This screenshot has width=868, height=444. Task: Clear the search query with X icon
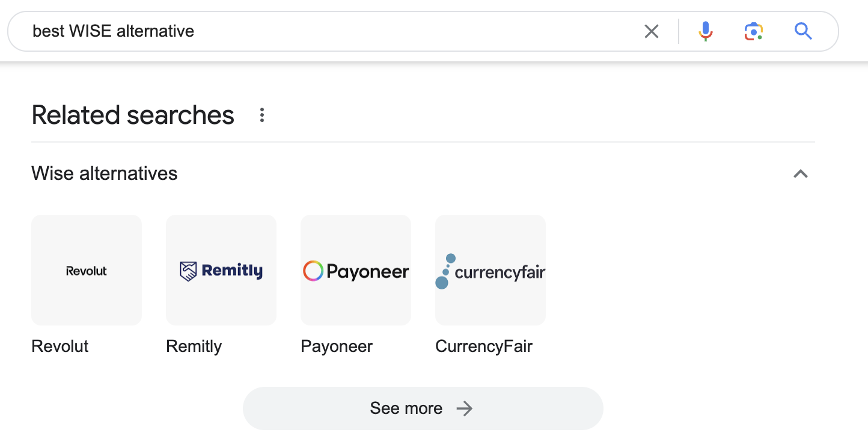point(652,31)
